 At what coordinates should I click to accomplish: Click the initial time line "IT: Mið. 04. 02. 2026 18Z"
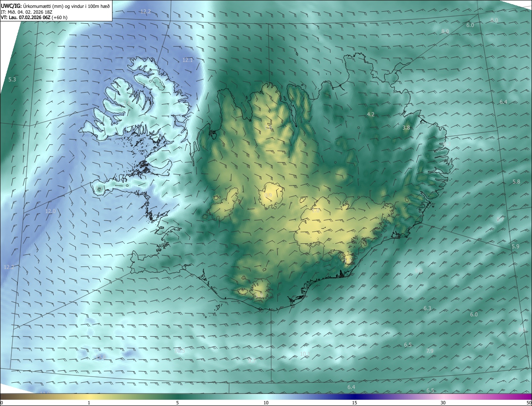coord(27,12)
